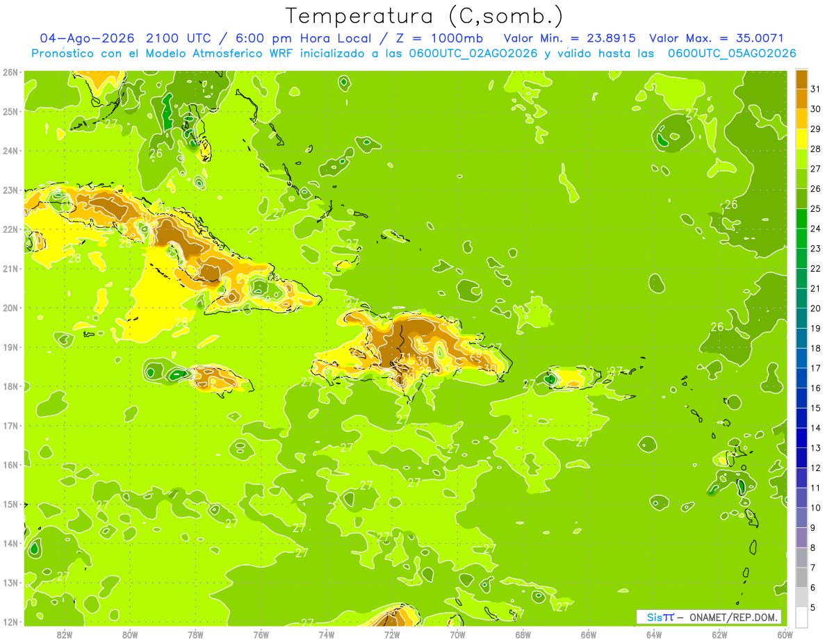Click the purple legend swatch between 8 and 9
This screenshot has width=834, height=644.
801,537
